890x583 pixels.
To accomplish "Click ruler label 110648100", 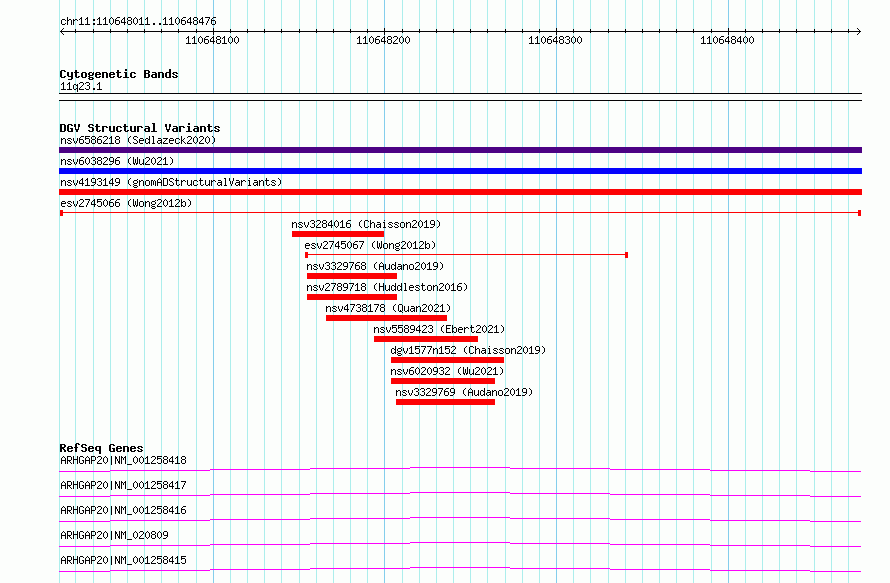I will tap(212, 40).
